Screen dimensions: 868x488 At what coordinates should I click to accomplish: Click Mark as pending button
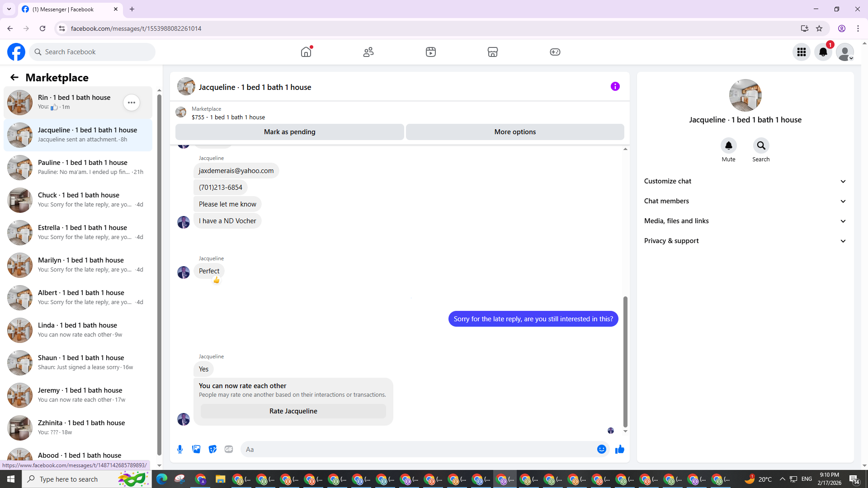[289, 132]
